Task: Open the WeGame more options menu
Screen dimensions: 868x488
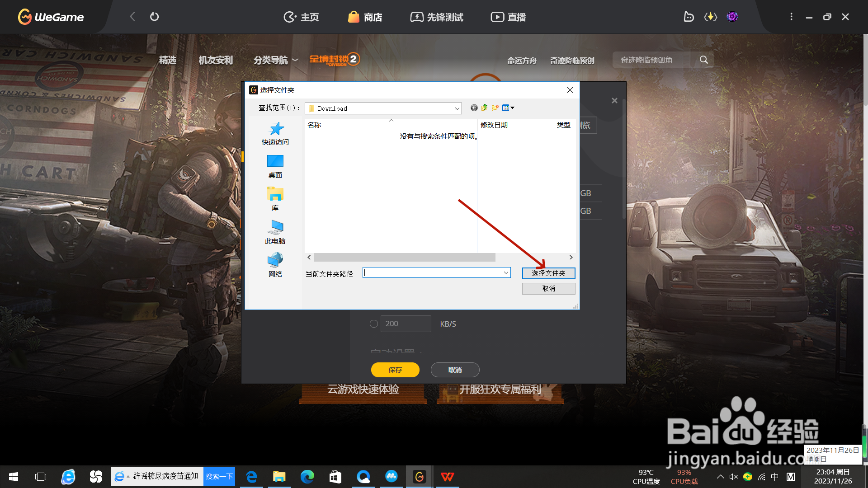Action: (791, 17)
